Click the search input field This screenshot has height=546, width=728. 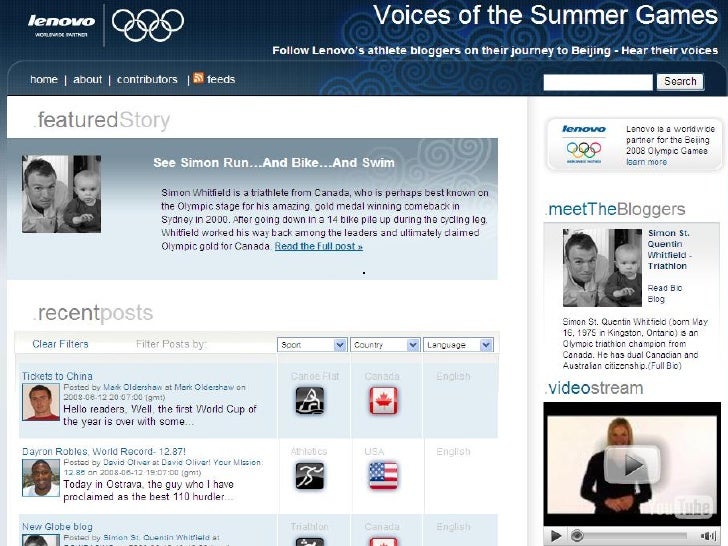tap(598, 82)
